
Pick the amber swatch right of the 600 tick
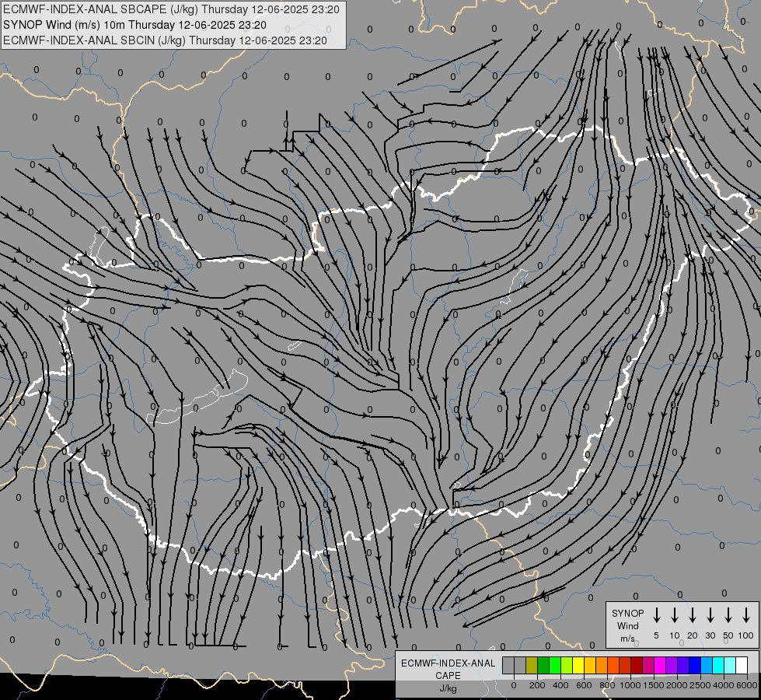[590, 665]
